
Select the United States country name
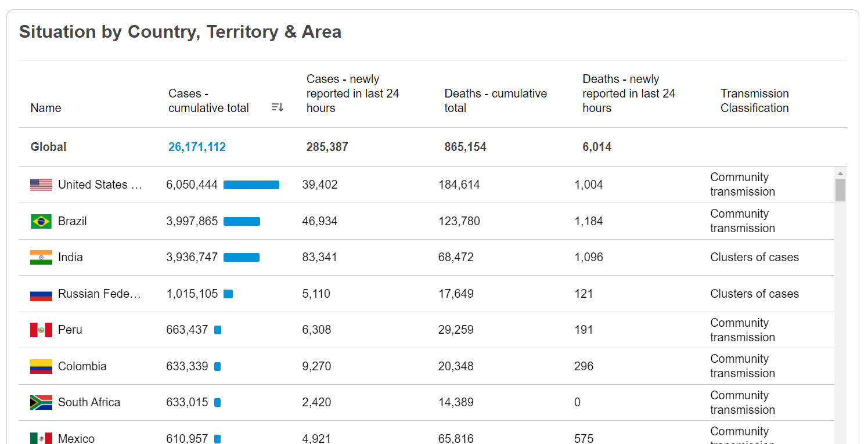pos(100,185)
